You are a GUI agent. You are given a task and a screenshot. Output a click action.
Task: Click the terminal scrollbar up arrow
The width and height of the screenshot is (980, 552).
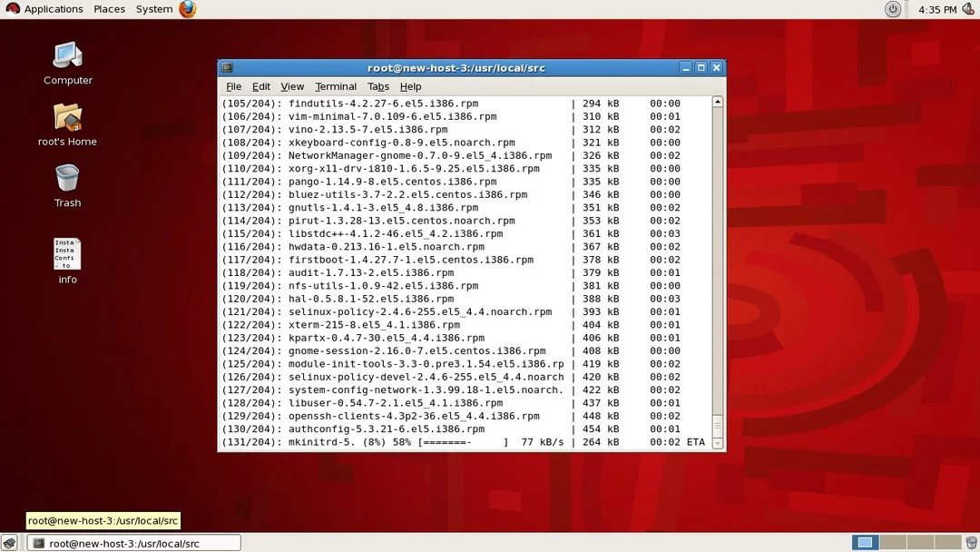click(718, 102)
